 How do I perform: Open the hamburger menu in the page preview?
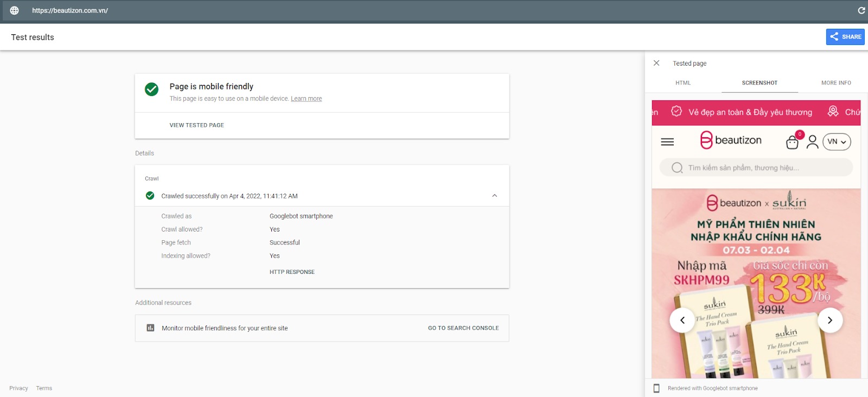click(x=667, y=142)
